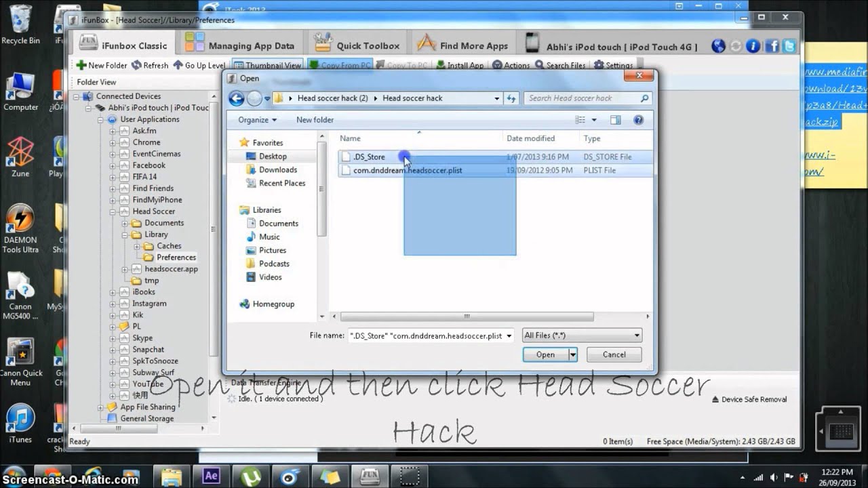This screenshot has width=868, height=488.
Task: Click the File name input field
Action: click(x=426, y=335)
